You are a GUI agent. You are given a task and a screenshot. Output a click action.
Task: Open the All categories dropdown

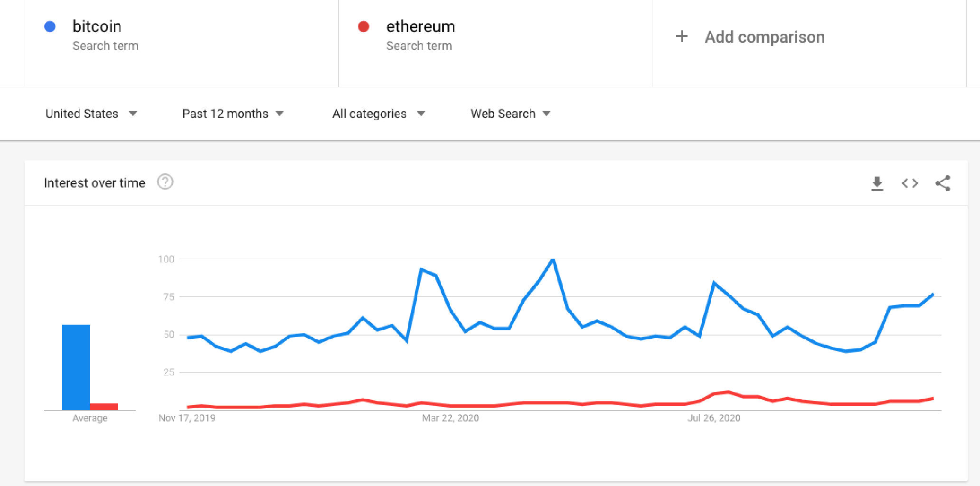tap(378, 113)
